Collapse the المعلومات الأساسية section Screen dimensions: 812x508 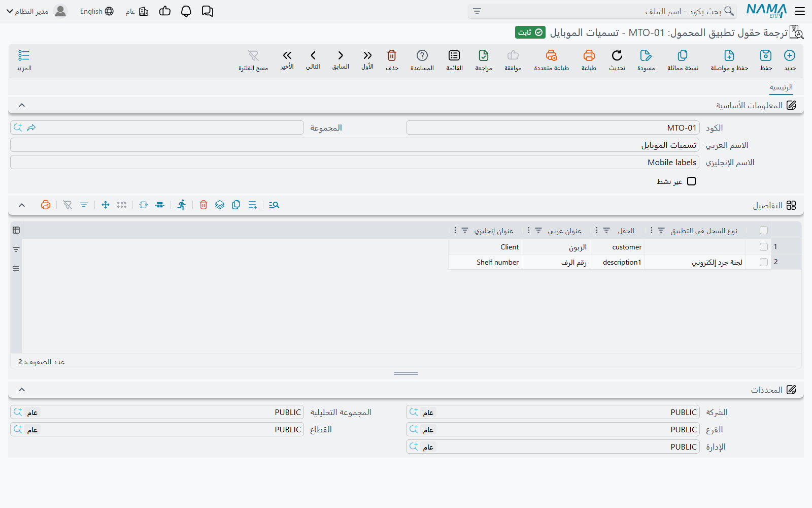point(22,105)
